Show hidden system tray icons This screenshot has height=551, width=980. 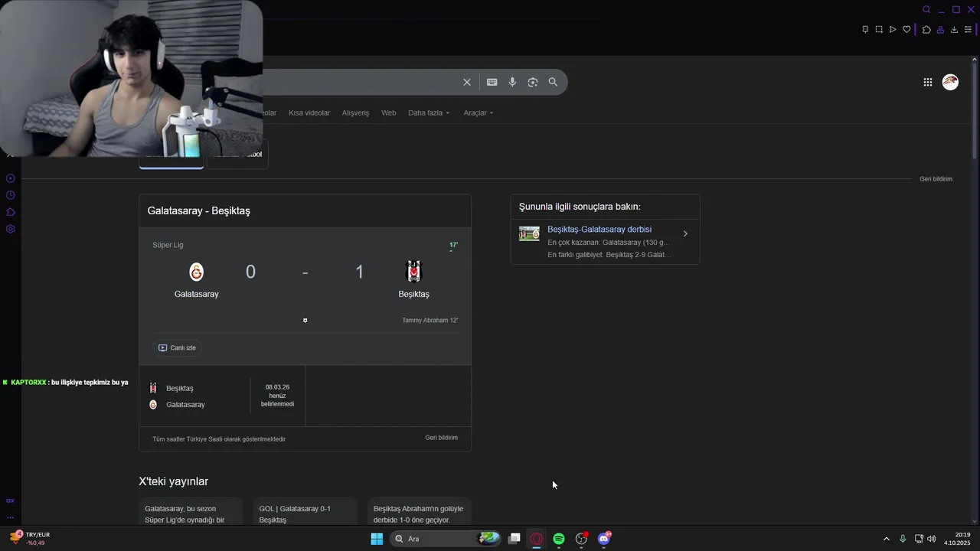(x=887, y=539)
